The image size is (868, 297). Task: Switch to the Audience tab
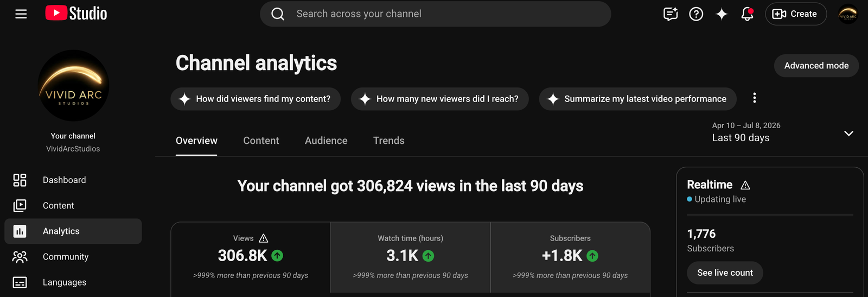tap(326, 141)
